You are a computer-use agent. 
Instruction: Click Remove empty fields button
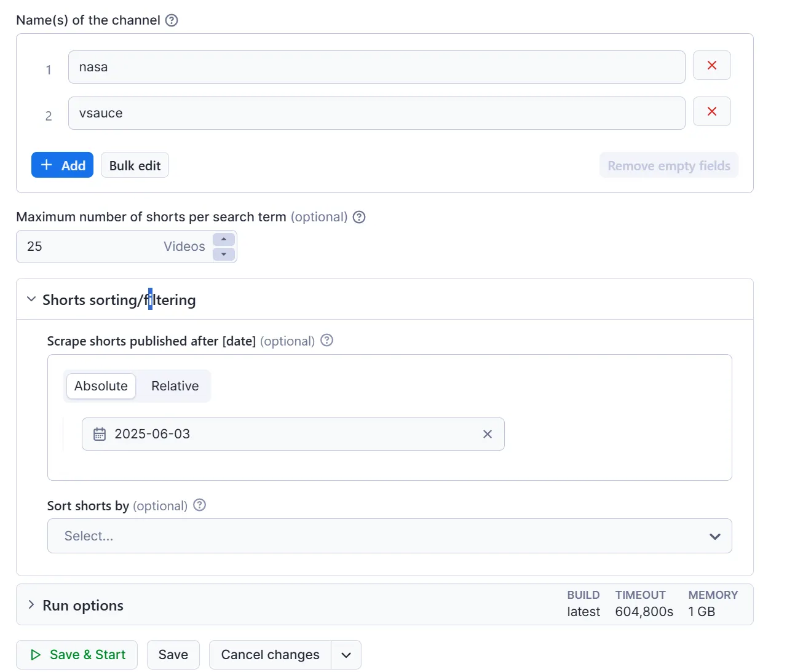(669, 165)
